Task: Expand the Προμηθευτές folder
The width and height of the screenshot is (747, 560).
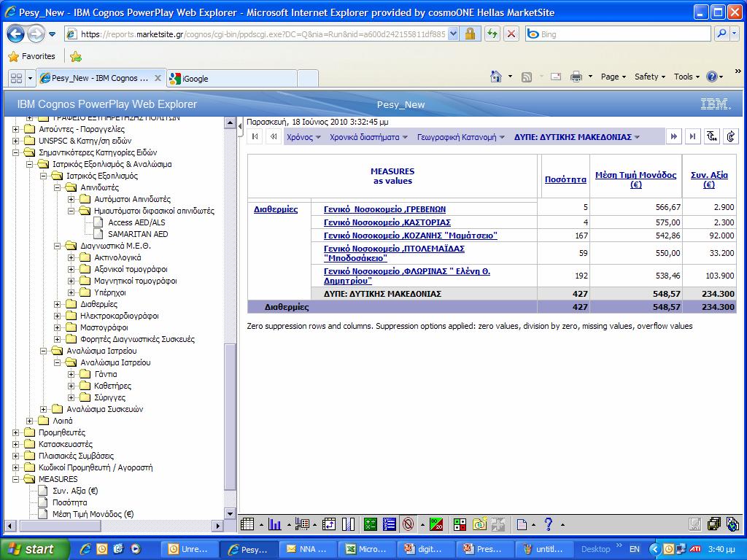Action: (16, 432)
